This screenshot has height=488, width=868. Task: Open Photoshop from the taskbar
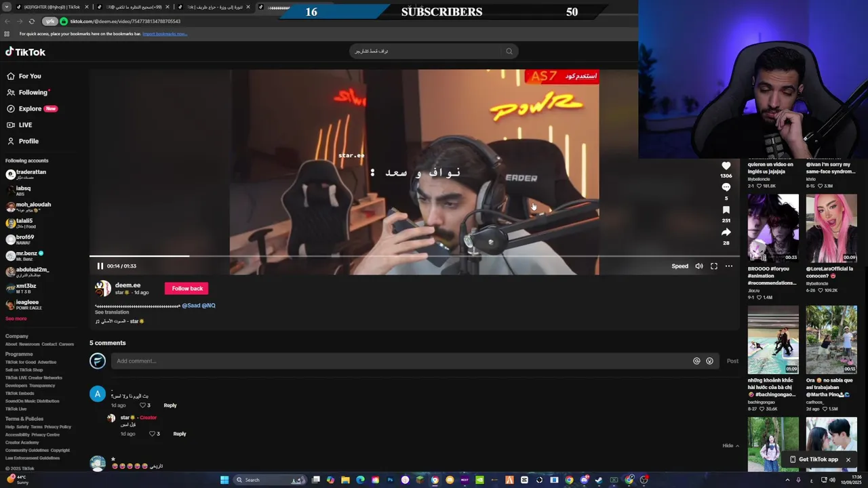point(390,480)
